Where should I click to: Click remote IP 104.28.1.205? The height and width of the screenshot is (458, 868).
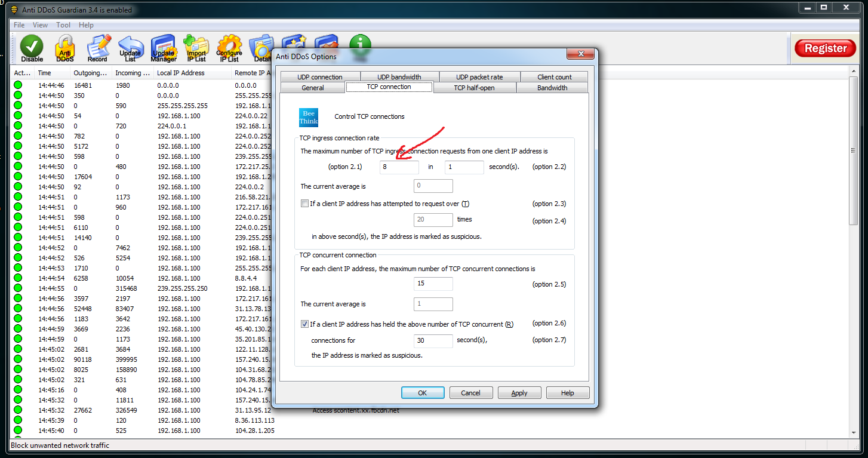(x=254, y=431)
